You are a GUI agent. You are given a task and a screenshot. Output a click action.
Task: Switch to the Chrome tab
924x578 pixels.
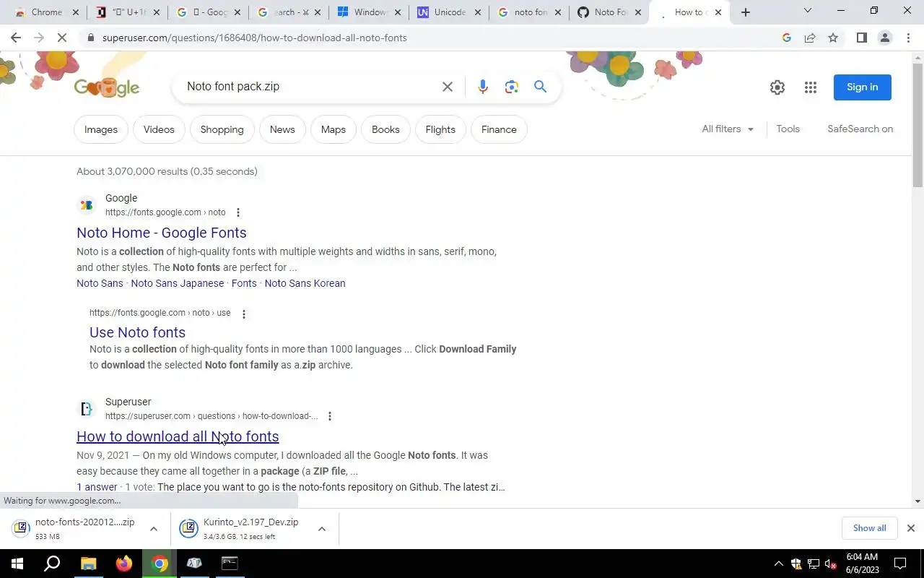tap(47, 12)
